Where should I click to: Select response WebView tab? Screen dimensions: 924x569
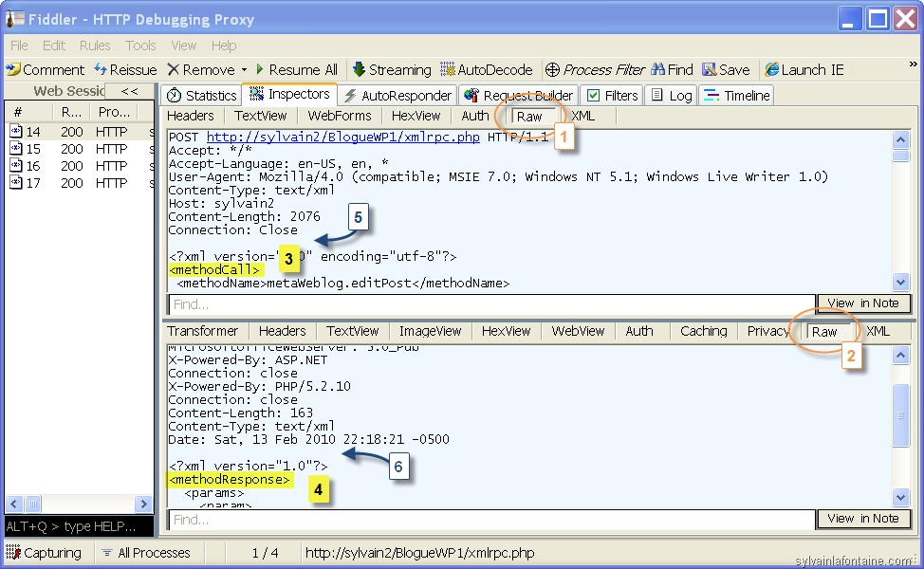pyautogui.click(x=578, y=331)
